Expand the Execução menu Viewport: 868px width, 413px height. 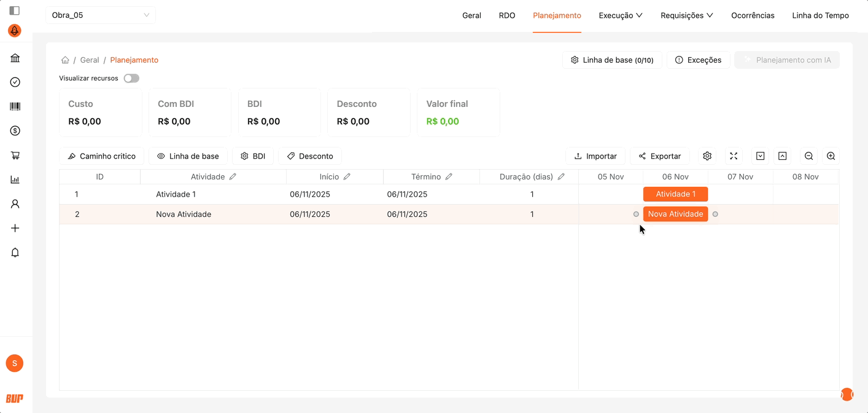pos(620,15)
